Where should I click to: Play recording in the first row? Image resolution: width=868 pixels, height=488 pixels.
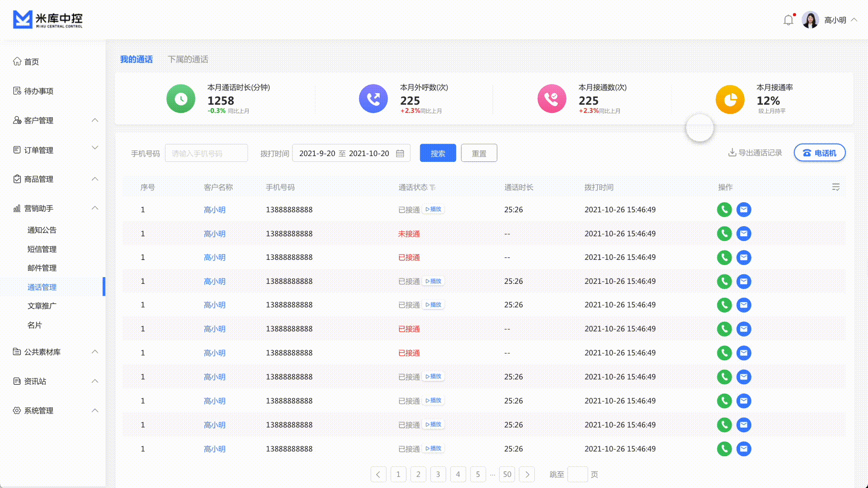pos(434,209)
